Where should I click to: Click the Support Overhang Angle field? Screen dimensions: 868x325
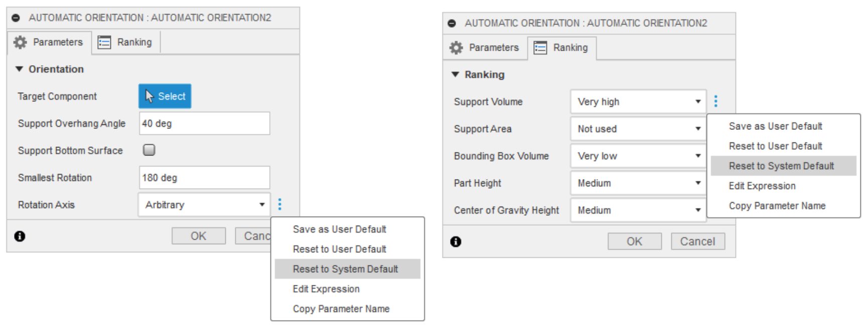pyautogui.click(x=204, y=123)
